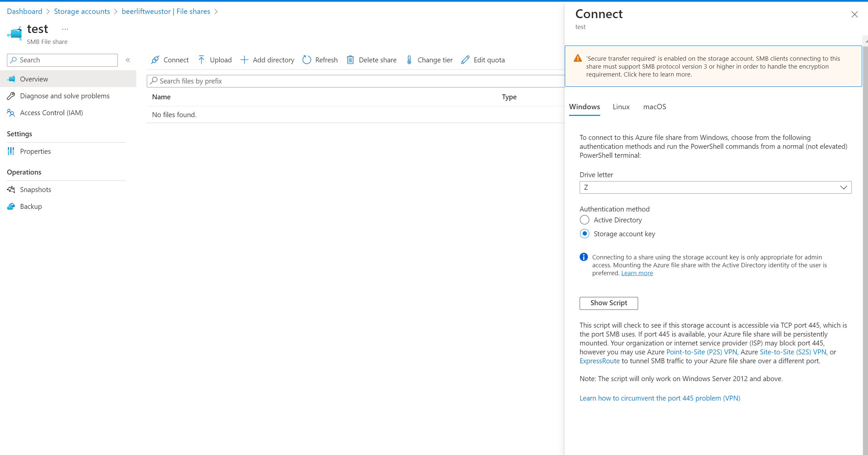Click the Delete share trash icon
868x455 pixels.
[x=350, y=60]
